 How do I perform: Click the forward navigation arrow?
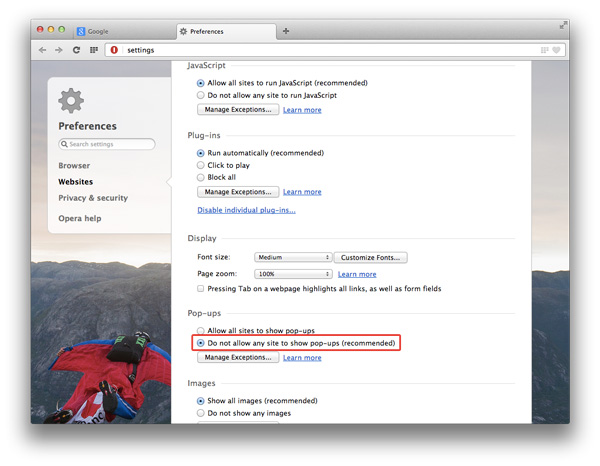(x=58, y=50)
